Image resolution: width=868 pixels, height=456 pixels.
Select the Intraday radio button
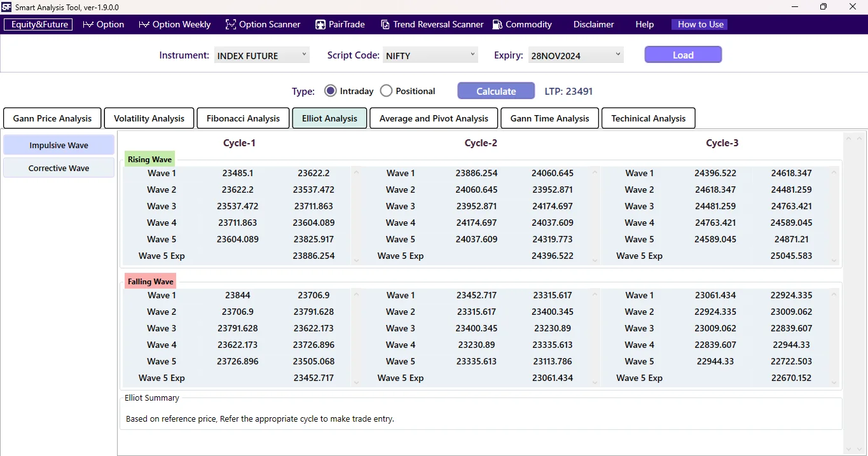click(x=330, y=90)
